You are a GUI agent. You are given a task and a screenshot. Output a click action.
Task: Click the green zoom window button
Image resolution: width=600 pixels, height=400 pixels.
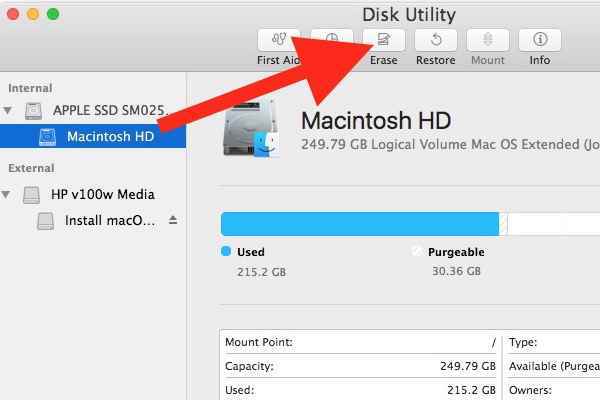53,14
